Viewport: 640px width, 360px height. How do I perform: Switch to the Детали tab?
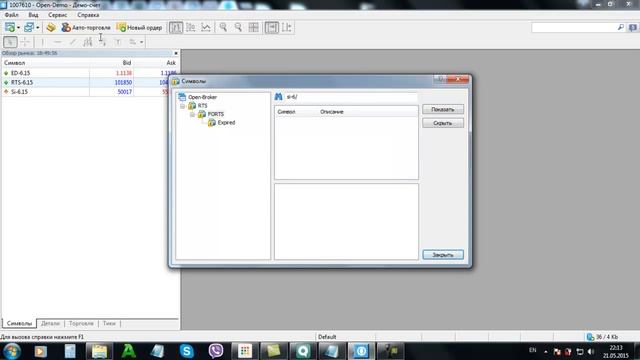(x=51, y=323)
